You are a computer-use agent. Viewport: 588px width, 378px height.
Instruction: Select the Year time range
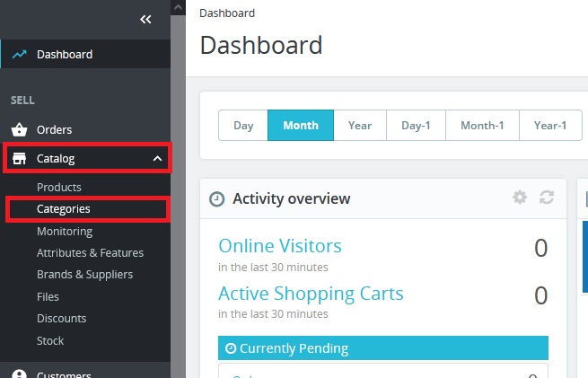pos(360,126)
